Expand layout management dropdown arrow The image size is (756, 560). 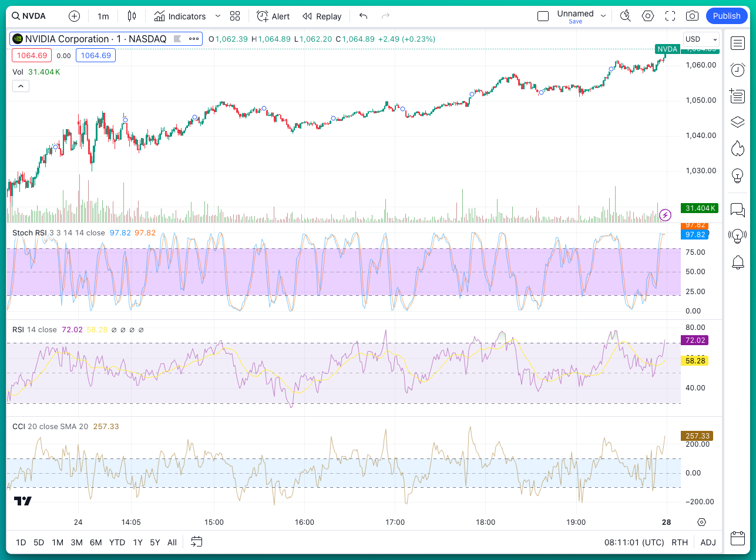(603, 16)
